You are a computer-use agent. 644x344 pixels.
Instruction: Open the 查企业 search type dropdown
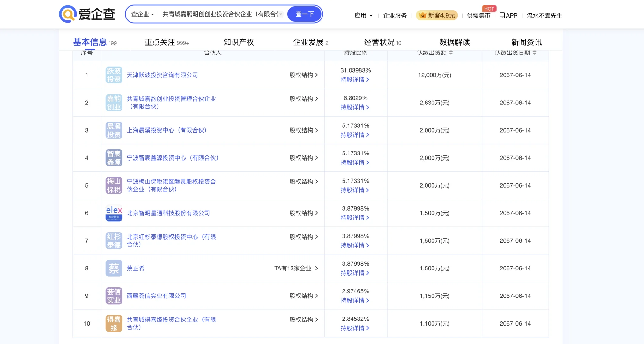point(143,14)
